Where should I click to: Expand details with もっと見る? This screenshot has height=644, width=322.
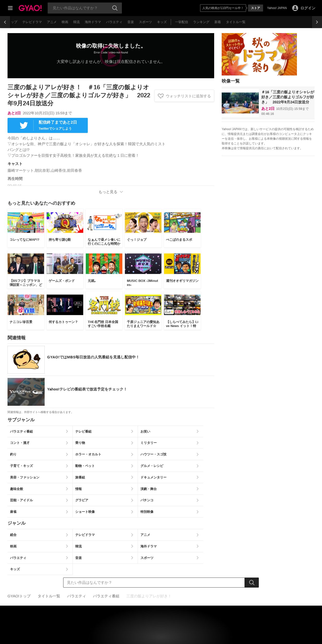tap(111, 192)
